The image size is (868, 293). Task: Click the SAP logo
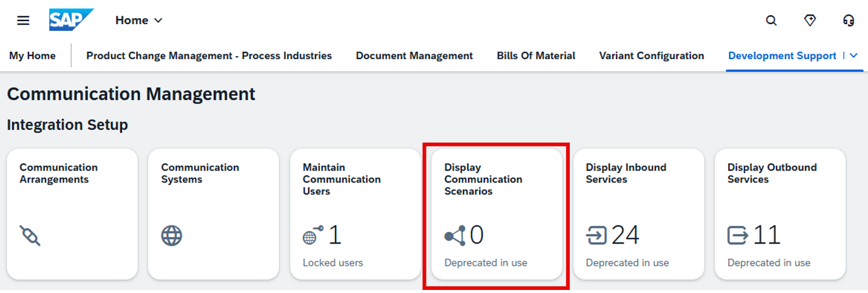point(71,20)
